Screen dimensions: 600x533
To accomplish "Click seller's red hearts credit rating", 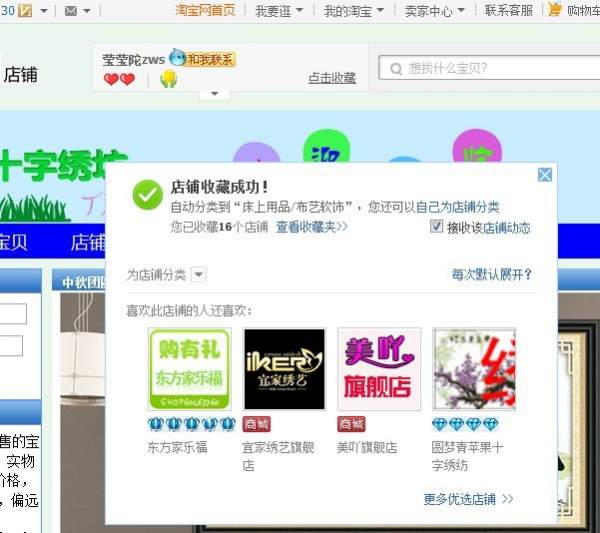I will pos(119,79).
